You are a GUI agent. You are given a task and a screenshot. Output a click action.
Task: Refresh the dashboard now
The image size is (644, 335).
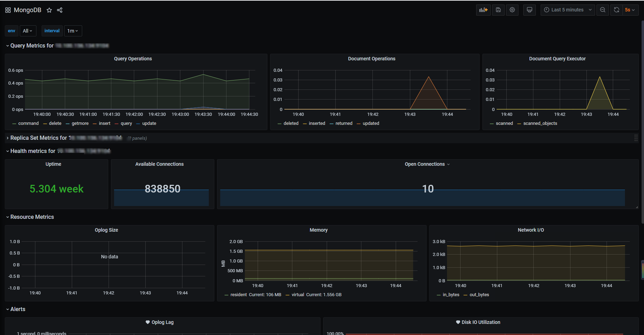tap(617, 10)
